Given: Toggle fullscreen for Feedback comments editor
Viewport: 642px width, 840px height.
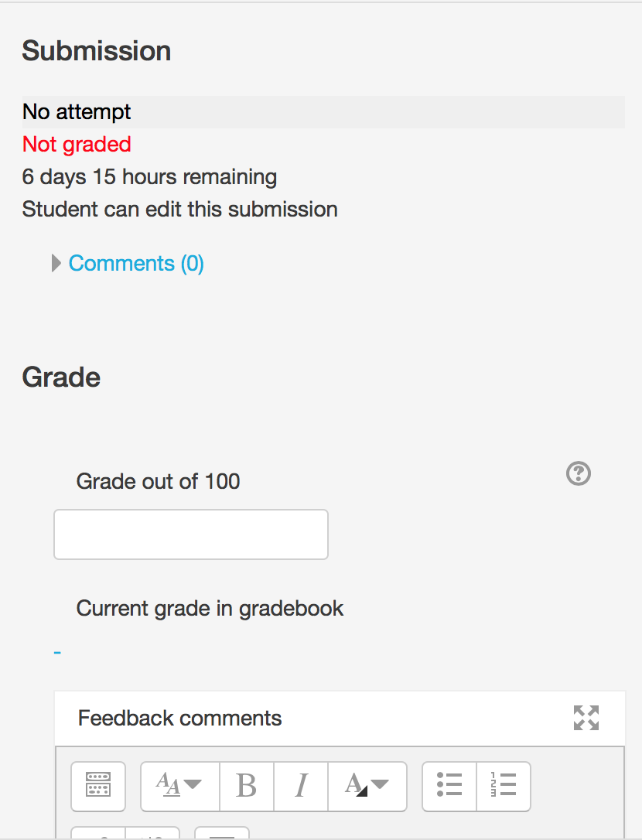Looking at the screenshot, I should pos(586,718).
